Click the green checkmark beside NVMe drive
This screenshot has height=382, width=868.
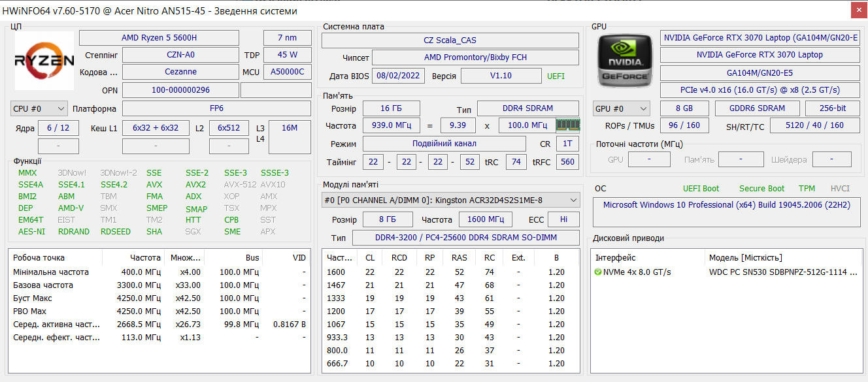[598, 272]
